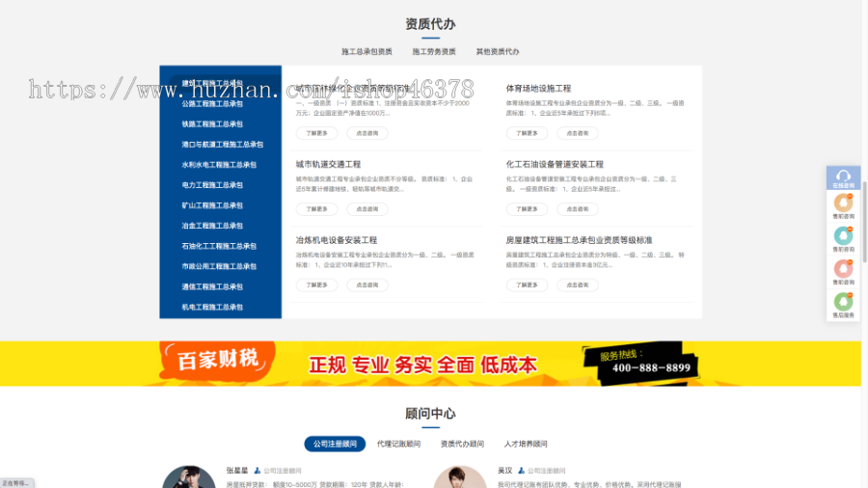Screen dimensions: 868x488
Task: Click the orange 售前咨询 QQ icon
Action: tap(843, 203)
